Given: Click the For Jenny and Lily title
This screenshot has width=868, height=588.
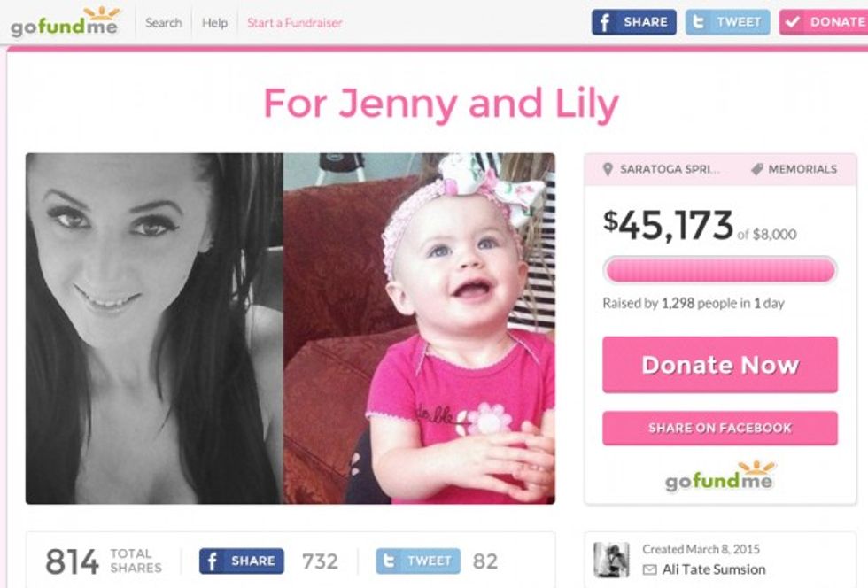Looking at the screenshot, I should coord(441,103).
